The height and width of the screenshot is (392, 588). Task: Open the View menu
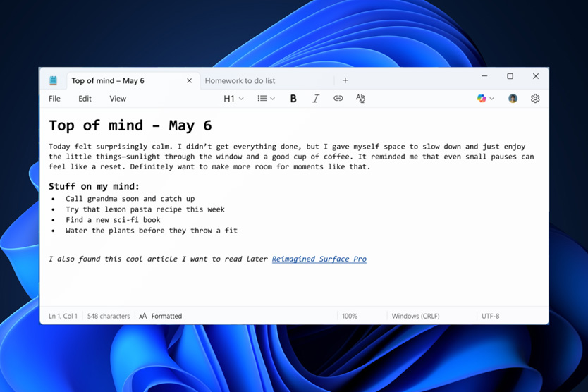coord(118,99)
